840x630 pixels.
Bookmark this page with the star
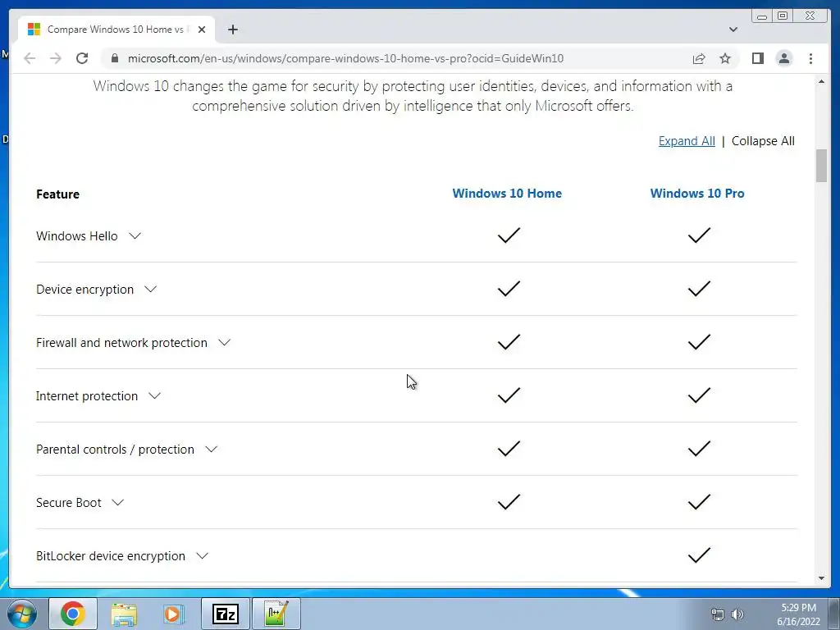(725, 58)
